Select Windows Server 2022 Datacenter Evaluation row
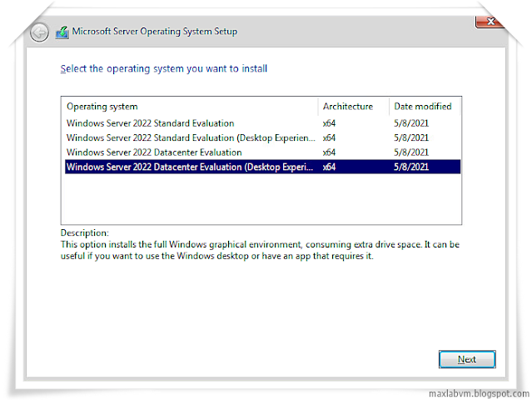 (x=262, y=152)
